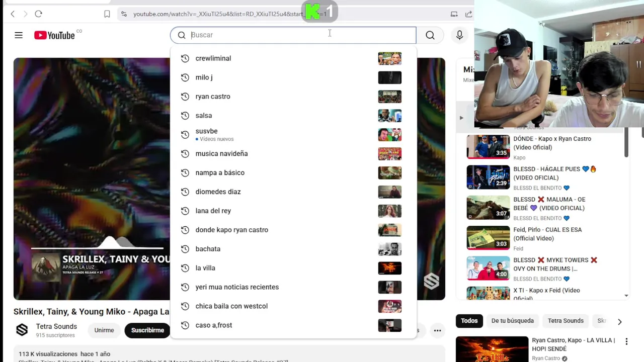
Task: Click the Suscribirme button
Action: click(147, 330)
